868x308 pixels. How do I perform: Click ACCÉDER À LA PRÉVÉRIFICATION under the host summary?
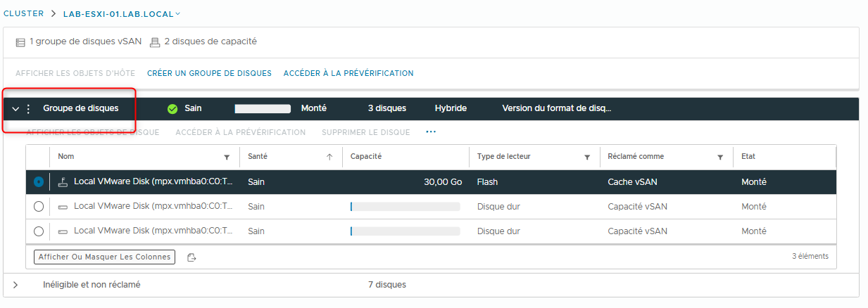coord(348,73)
